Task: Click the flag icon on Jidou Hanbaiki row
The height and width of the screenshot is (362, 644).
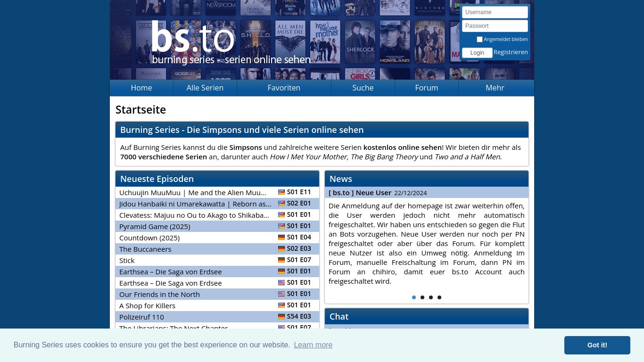Action: click(281, 204)
